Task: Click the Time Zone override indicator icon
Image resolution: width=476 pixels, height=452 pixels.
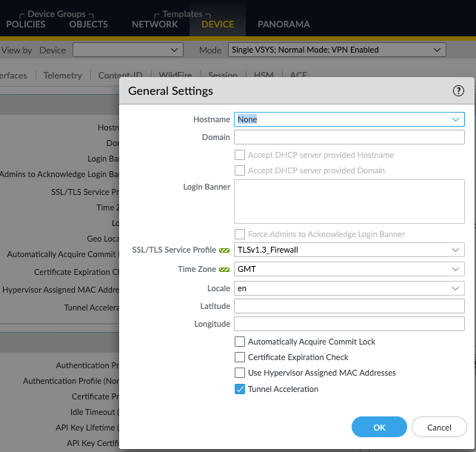Action: [225, 269]
